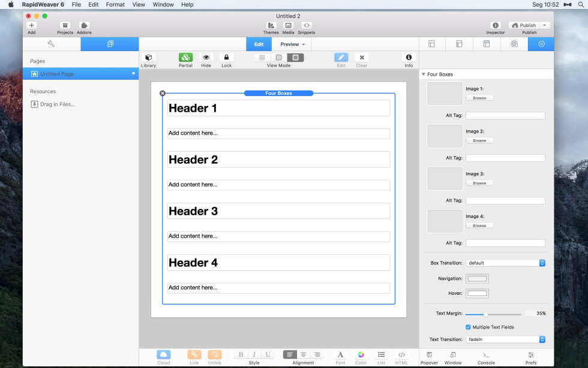The height and width of the screenshot is (368, 588).
Task: Switch to the wrench settings sidebar tab
Action: pyautogui.click(x=52, y=44)
